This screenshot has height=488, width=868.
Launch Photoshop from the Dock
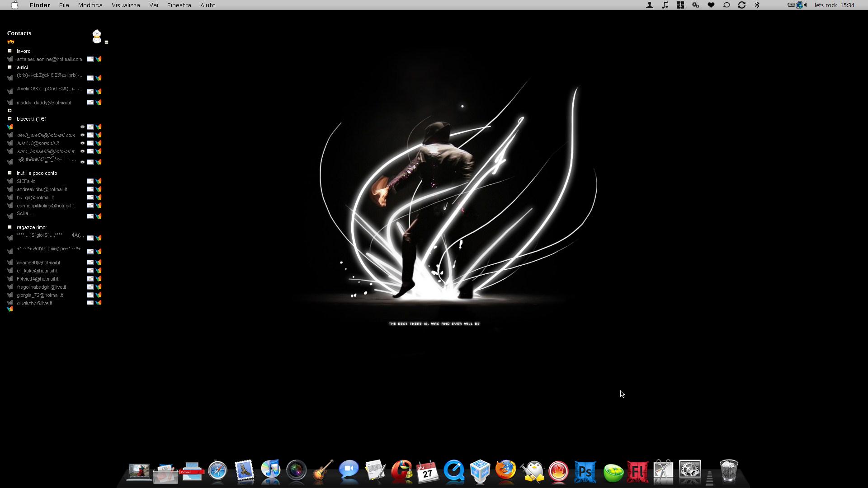click(585, 472)
